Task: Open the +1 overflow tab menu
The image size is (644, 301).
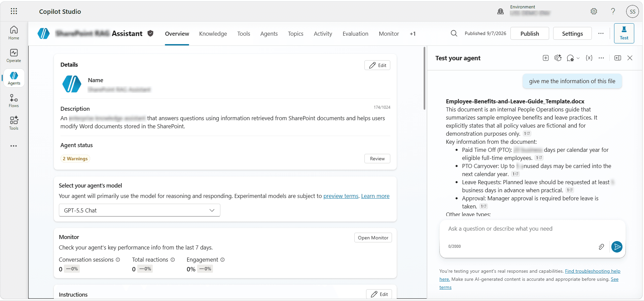Action: coord(413,34)
